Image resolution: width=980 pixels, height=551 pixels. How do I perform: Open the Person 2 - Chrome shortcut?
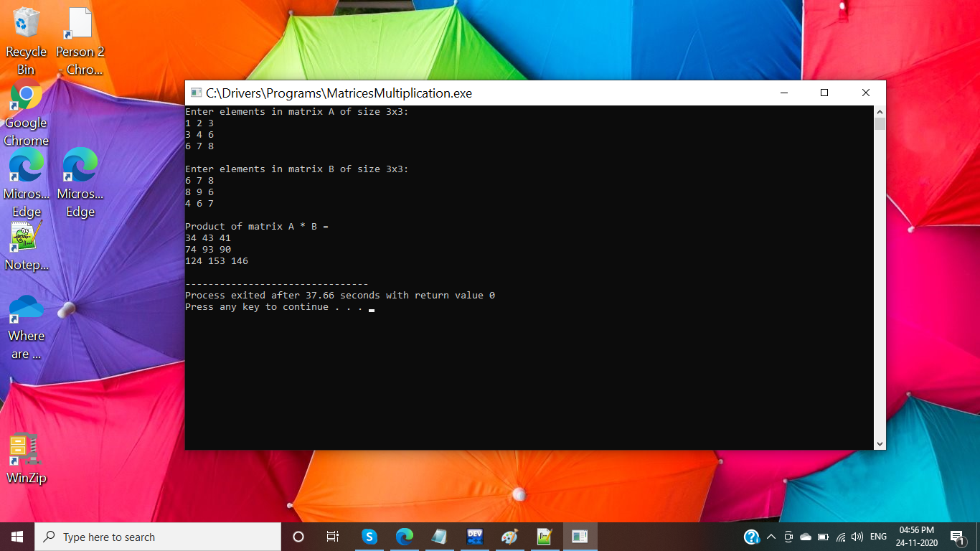(x=80, y=41)
